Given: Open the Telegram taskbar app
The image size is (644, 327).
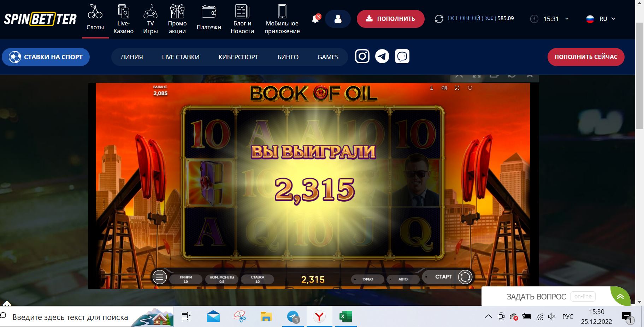Looking at the screenshot, I should [x=293, y=317].
